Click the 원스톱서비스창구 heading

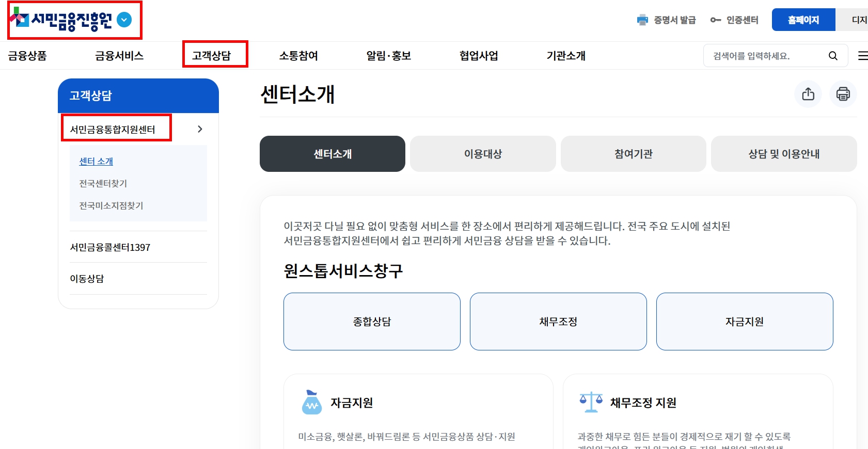coord(343,271)
